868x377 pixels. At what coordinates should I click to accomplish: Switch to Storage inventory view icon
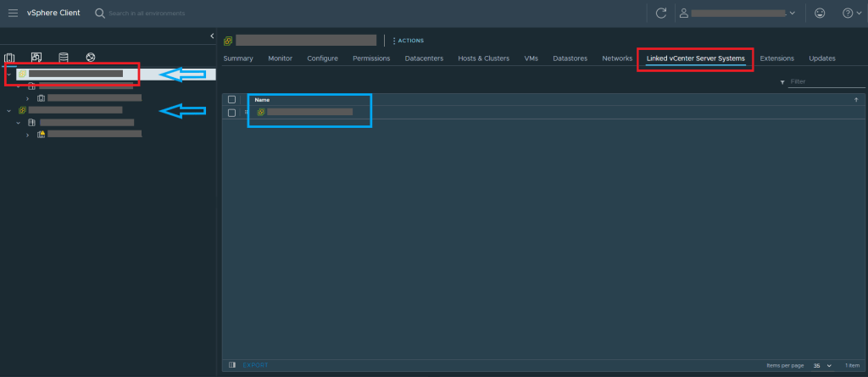64,58
